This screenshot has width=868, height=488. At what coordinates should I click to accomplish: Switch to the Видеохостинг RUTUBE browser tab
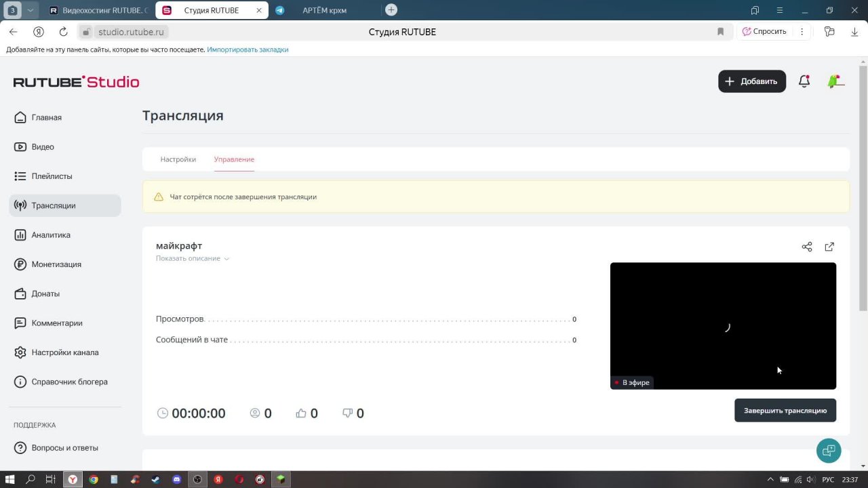[99, 10]
